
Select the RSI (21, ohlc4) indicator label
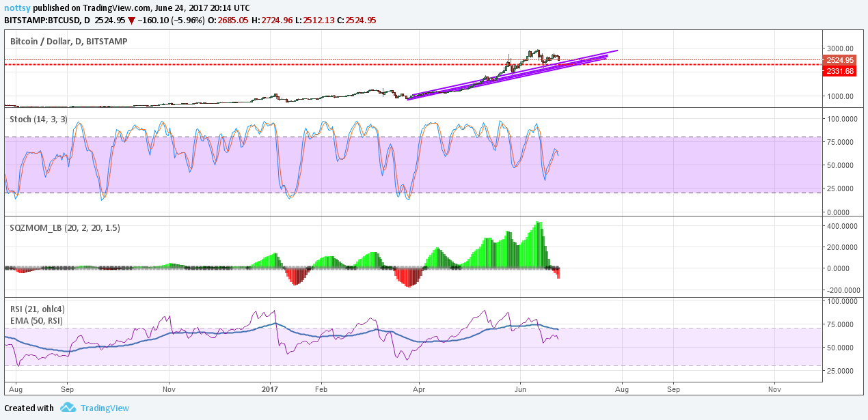point(38,309)
